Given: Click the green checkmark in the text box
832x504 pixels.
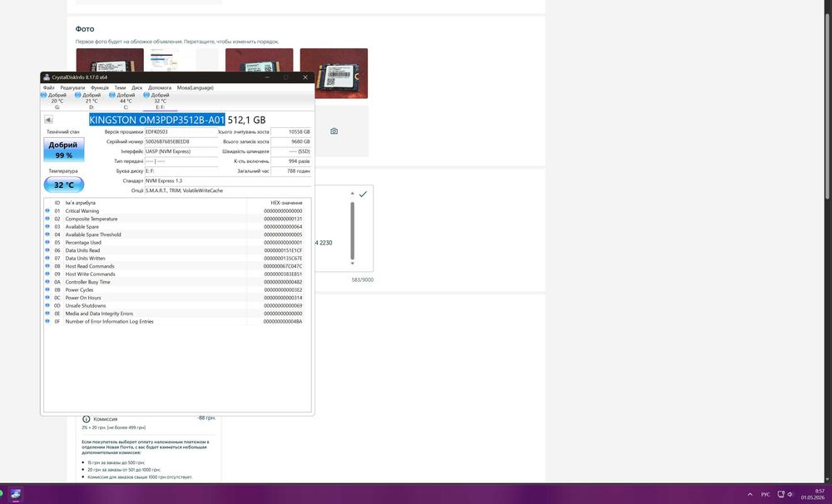Looking at the screenshot, I should (x=363, y=194).
